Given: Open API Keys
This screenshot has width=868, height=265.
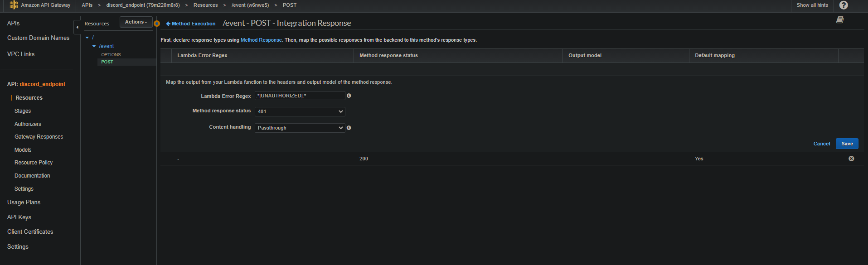Looking at the screenshot, I should point(19,217).
